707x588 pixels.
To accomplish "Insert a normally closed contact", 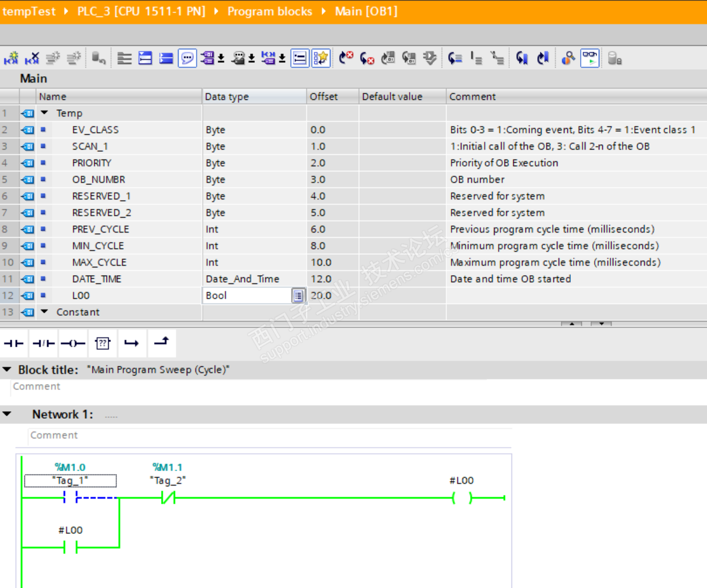I will pos(43,343).
